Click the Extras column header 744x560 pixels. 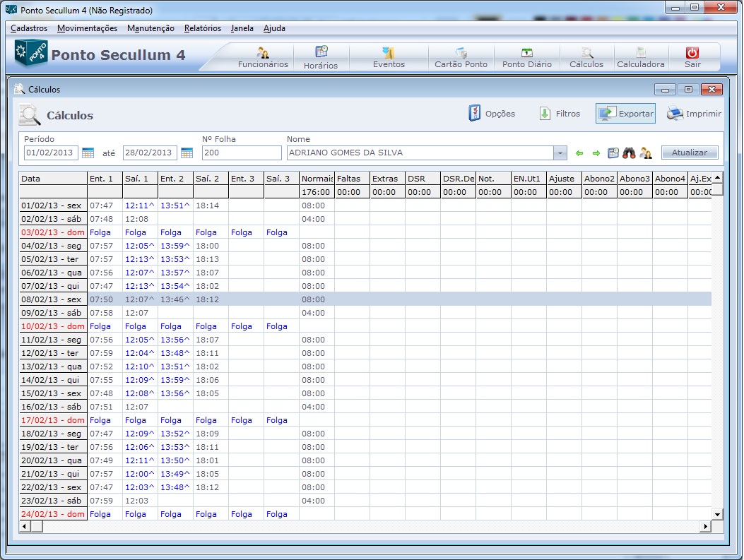tap(388, 179)
